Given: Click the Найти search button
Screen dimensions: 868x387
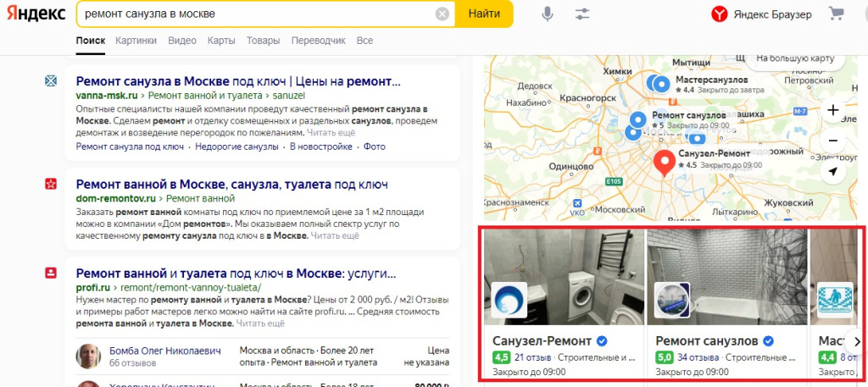Looking at the screenshot, I should [484, 14].
